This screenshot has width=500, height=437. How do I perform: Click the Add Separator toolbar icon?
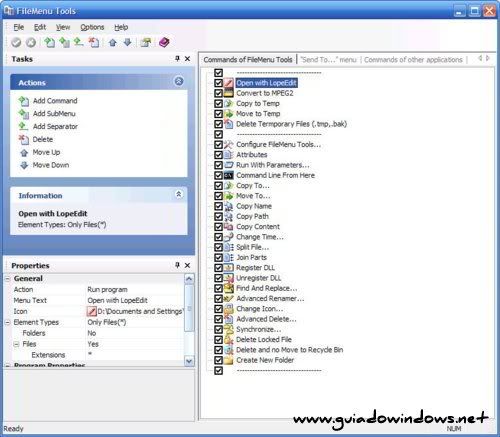coord(79,42)
